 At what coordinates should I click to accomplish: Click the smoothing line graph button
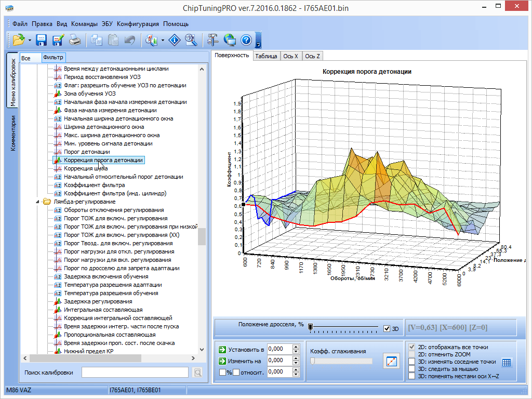point(391,361)
